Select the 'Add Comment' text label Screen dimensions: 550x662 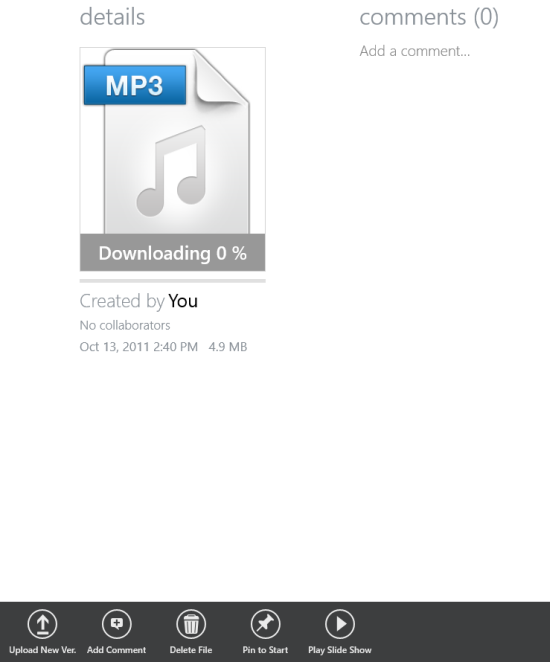[117, 650]
